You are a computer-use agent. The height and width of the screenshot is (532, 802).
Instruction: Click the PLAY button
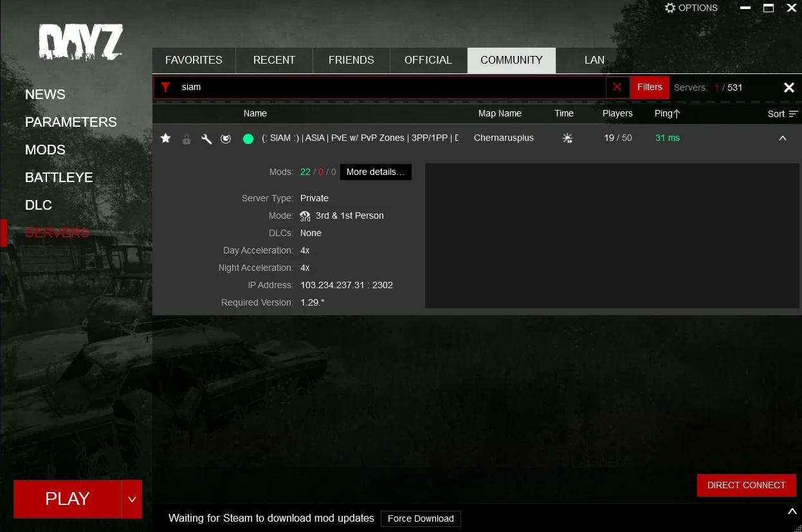(68, 499)
